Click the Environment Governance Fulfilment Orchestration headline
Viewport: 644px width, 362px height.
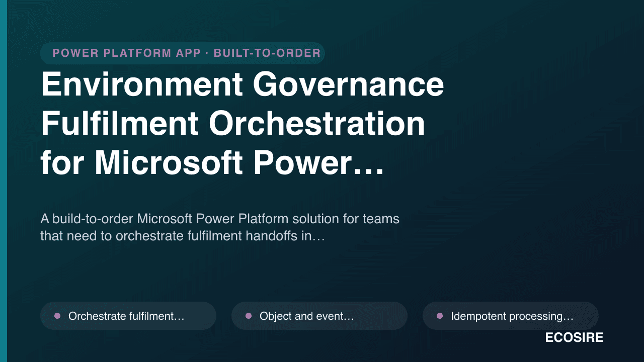[242, 124]
